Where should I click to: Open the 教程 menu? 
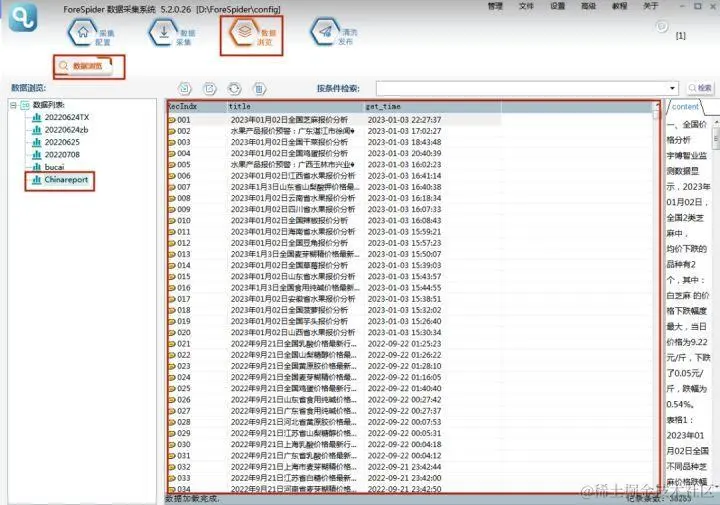tap(619, 6)
